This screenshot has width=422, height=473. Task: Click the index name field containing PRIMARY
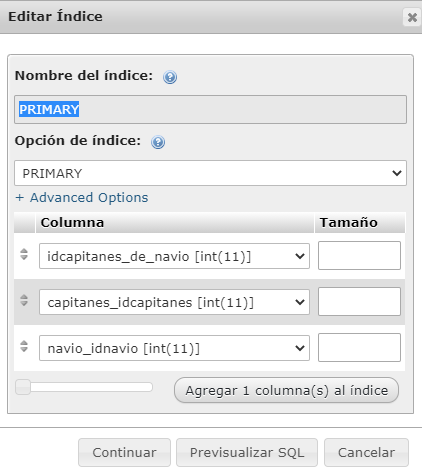tap(210, 110)
